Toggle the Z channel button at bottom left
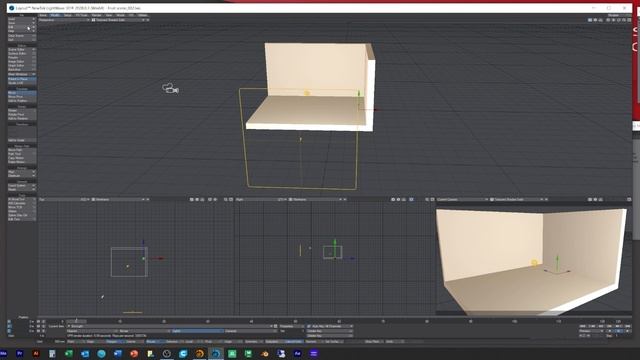The width and height of the screenshot is (640, 360). [x=9, y=331]
